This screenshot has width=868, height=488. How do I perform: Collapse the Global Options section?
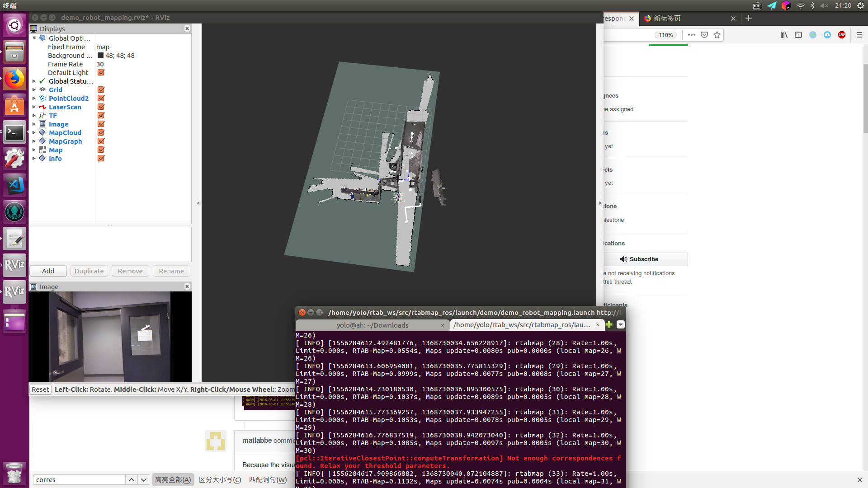tap(34, 38)
